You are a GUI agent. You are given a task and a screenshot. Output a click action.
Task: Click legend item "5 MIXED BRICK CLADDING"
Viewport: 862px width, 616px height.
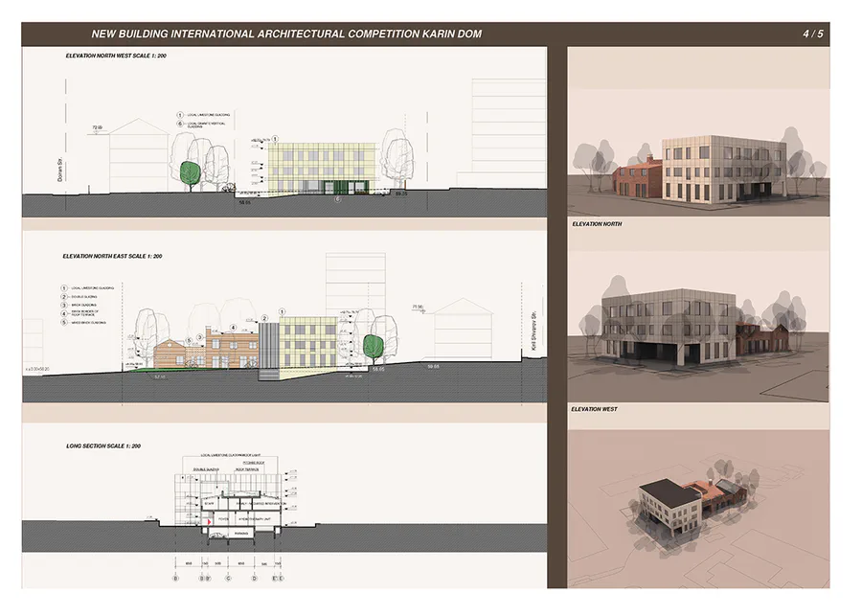(83, 322)
